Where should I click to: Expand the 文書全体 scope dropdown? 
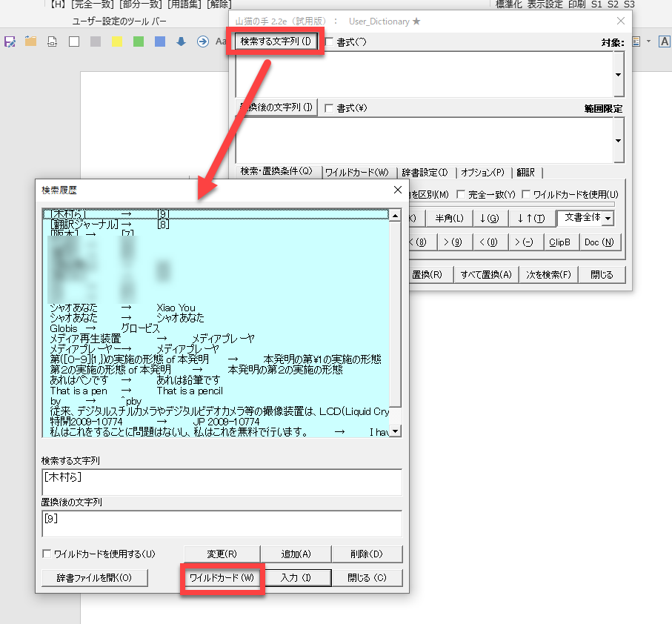point(608,218)
